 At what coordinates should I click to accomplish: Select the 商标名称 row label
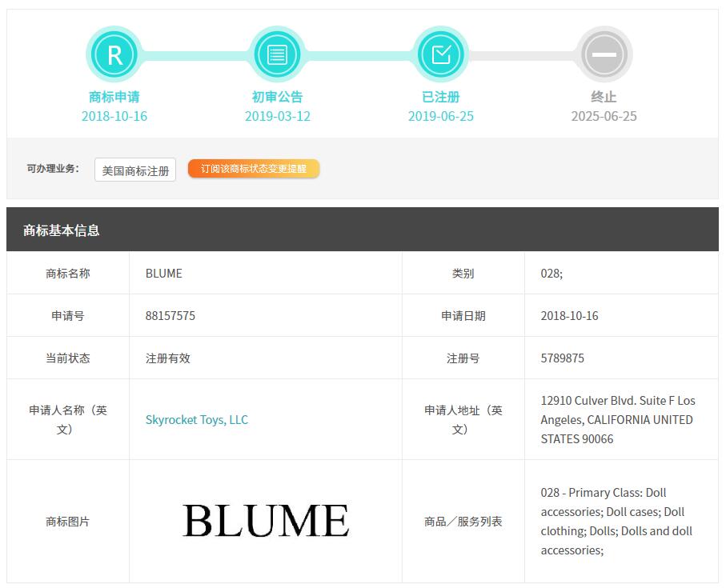pyautogui.click(x=67, y=274)
